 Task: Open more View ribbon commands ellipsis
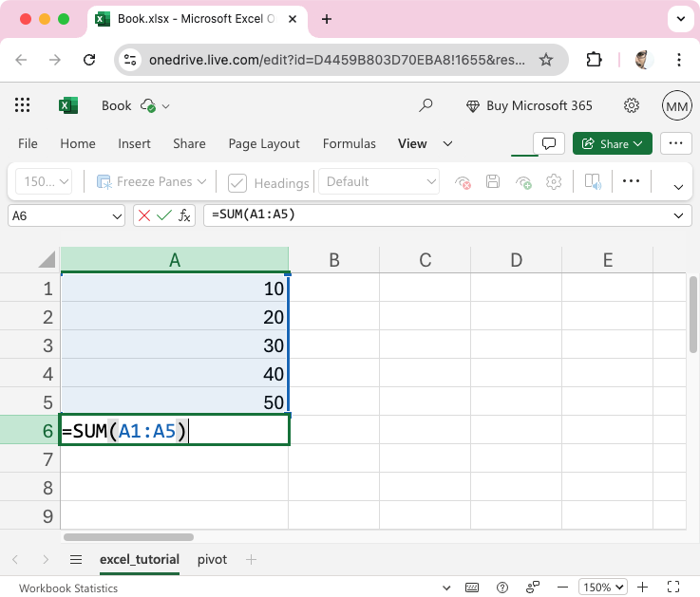[x=631, y=181]
